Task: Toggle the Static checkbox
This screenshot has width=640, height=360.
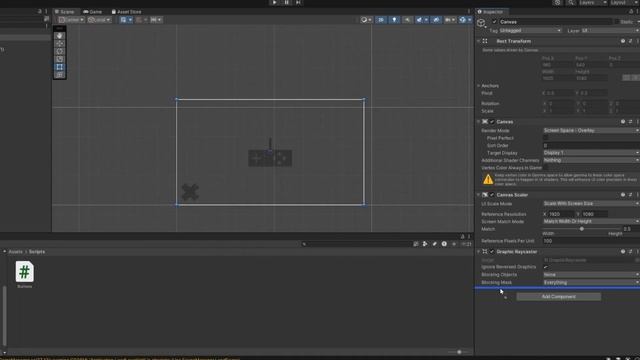Action: [x=617, y=22]
